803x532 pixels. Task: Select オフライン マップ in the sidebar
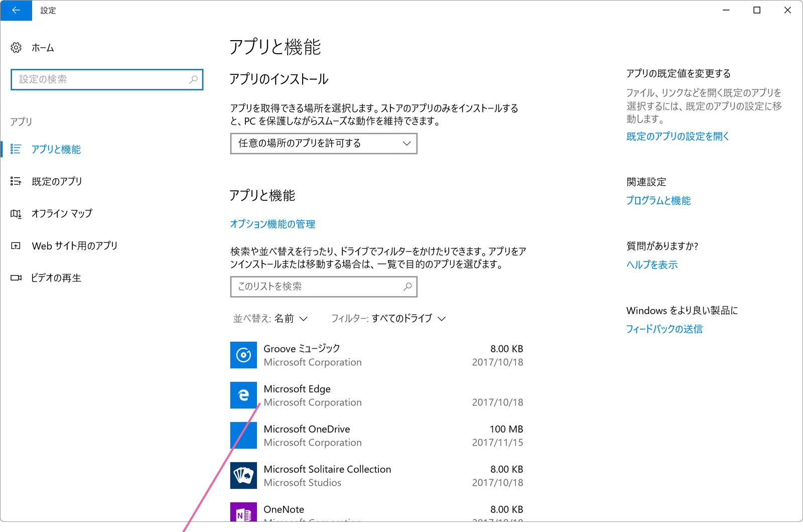tap(62, 214)
